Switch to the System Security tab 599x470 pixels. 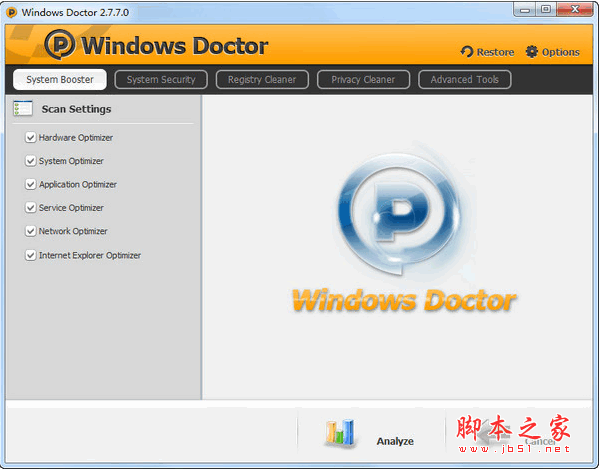coord(161,79)
